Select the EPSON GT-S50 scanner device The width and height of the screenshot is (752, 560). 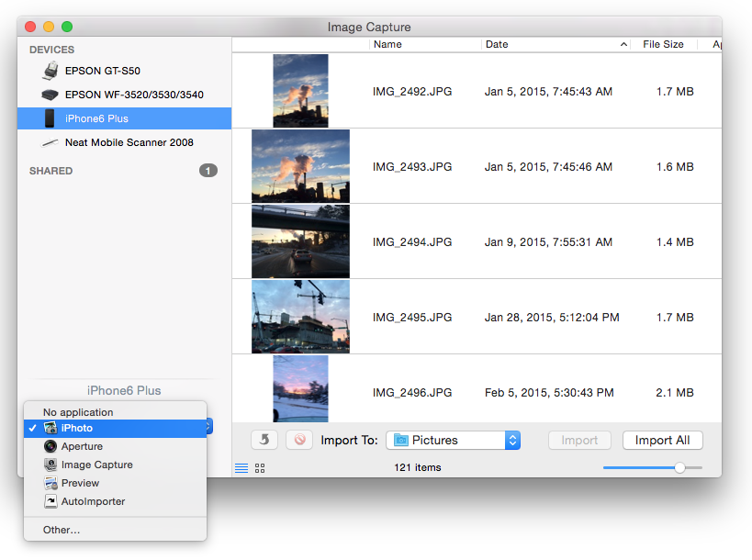pyautogui.click(x=102, y=71)
